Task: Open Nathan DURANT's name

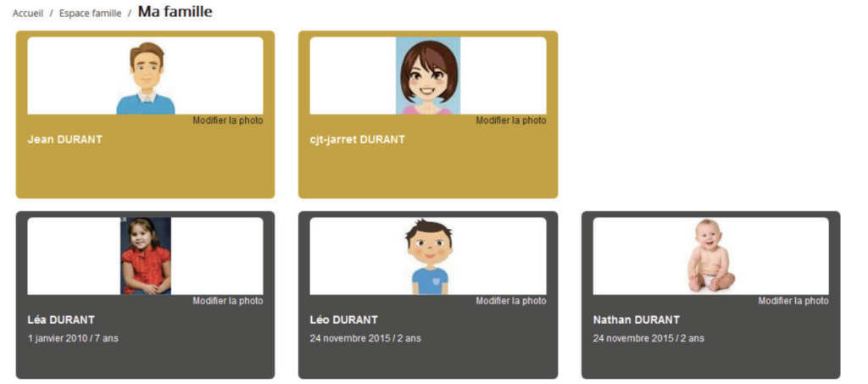Action: pos(636,320)
